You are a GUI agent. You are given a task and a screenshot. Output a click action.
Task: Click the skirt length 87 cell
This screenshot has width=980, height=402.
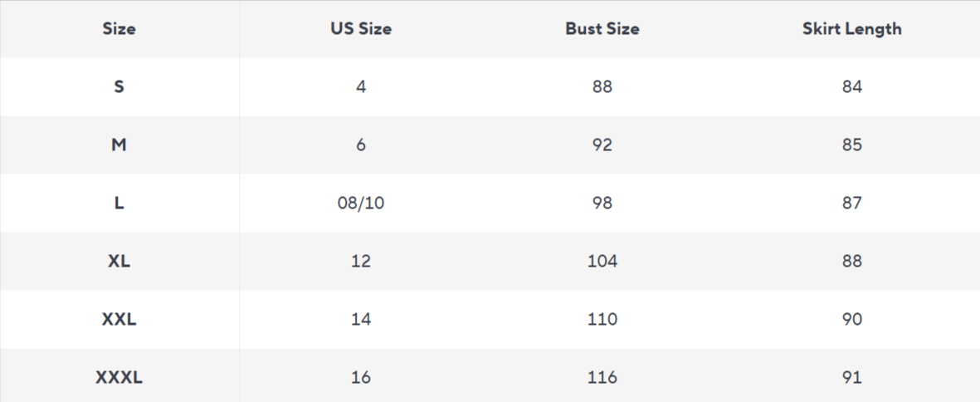pos(851,203)
